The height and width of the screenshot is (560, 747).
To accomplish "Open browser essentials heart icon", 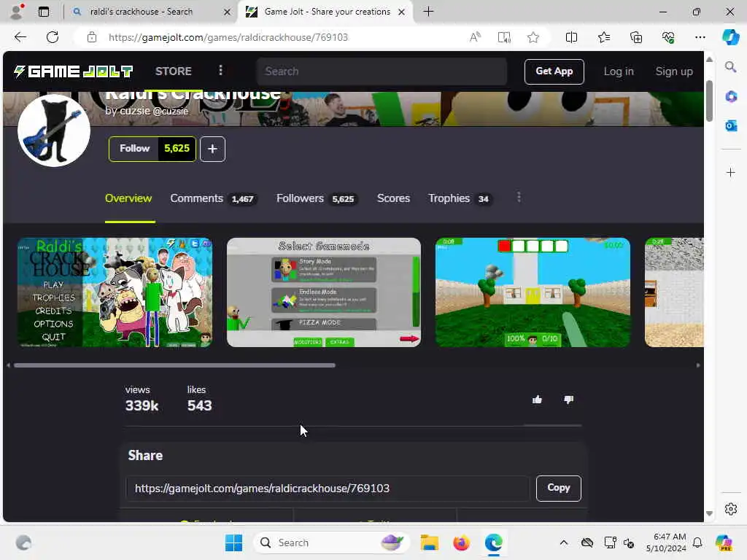I will click(x=668, y=37).
